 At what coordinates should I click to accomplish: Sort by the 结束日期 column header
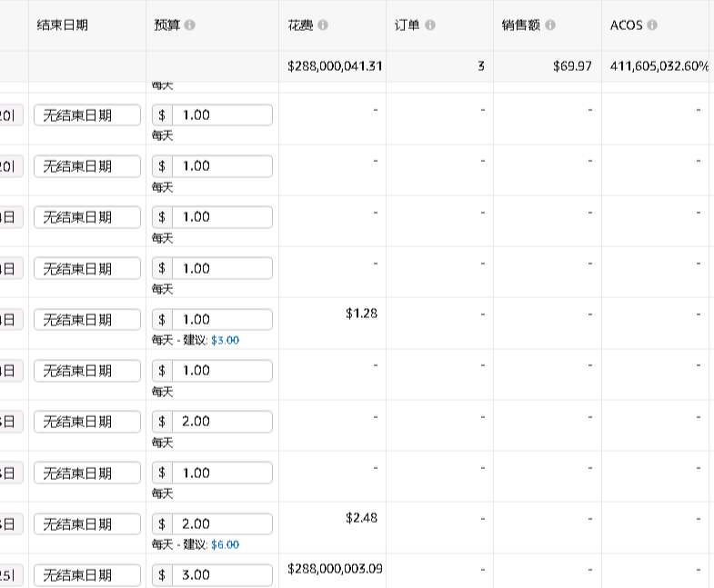pos(63,25)
